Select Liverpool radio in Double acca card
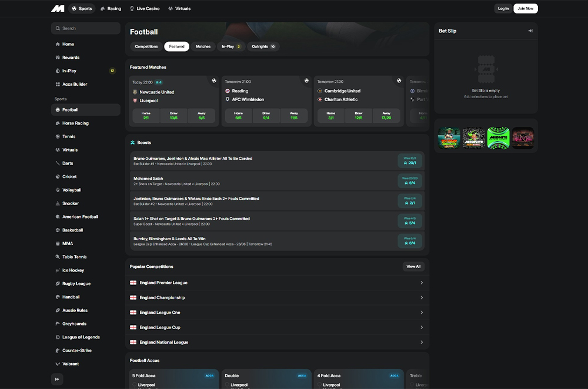The height and width of the screenshot is (389, 588). click(227, 385)
